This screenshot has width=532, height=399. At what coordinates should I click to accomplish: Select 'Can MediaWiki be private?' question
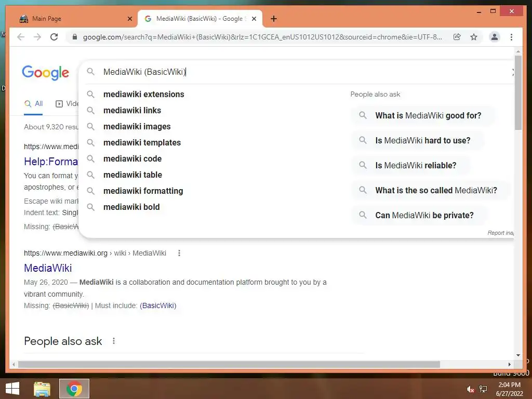419,216
